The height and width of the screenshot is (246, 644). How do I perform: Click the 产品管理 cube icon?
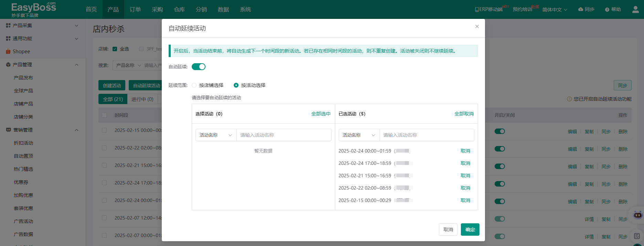[x=8, y=65]
